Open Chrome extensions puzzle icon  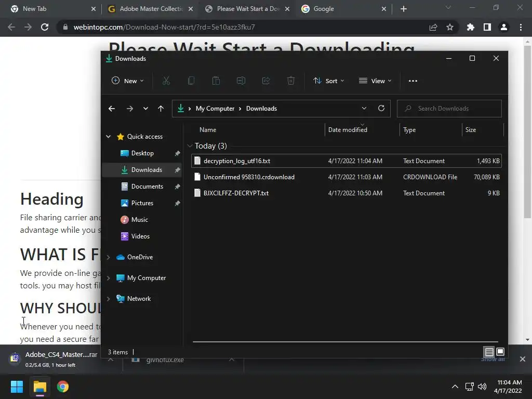[x=470, y=27]
